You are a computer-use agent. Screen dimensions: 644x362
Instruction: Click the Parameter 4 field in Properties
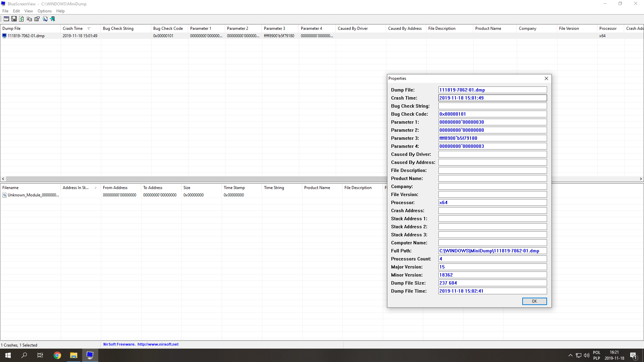click(x=492, y=146)
